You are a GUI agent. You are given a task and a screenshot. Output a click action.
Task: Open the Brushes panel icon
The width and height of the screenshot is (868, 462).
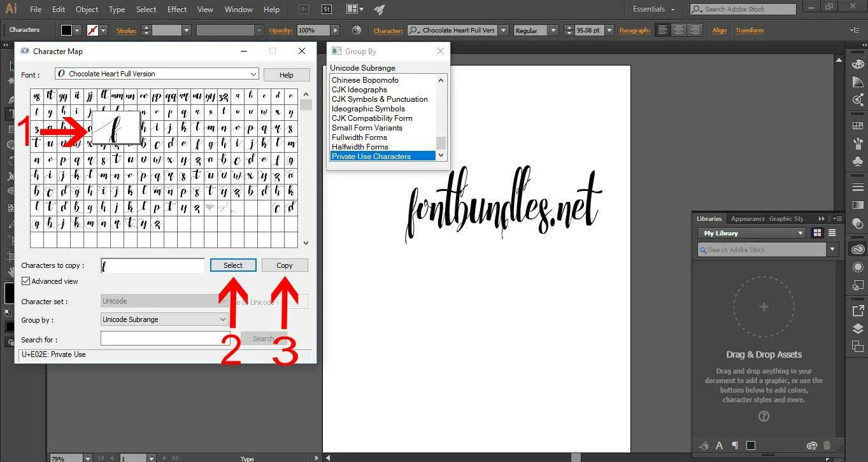[858, 144]
